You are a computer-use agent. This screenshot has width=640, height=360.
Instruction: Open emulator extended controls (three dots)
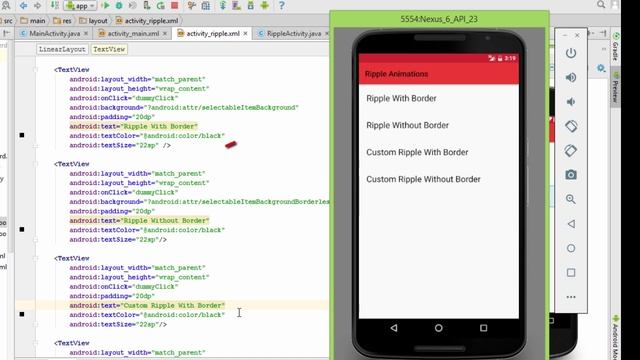pyautogui.click(x=571, y=297)
